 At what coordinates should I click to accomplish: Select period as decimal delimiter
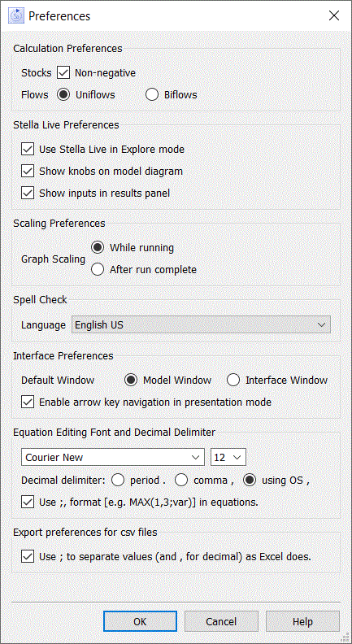tap(119, 480)
